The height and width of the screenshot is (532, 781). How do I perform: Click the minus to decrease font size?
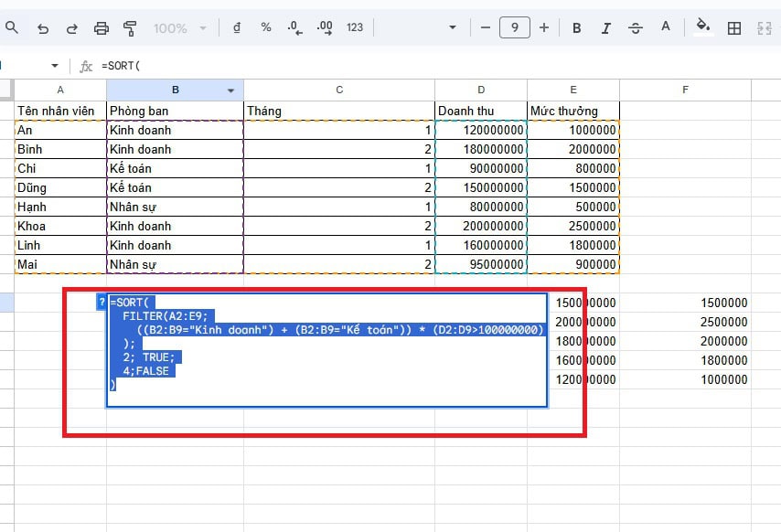pyautogui.click(x=485, y=28)
